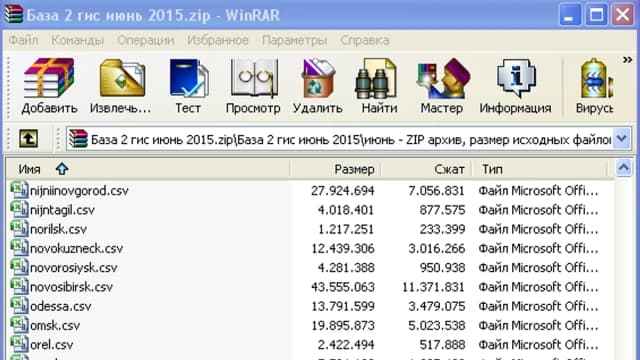Select the file name omsk.csv
Image resolution: width=640 pixels, height=360 pixels.
[55, 325]
